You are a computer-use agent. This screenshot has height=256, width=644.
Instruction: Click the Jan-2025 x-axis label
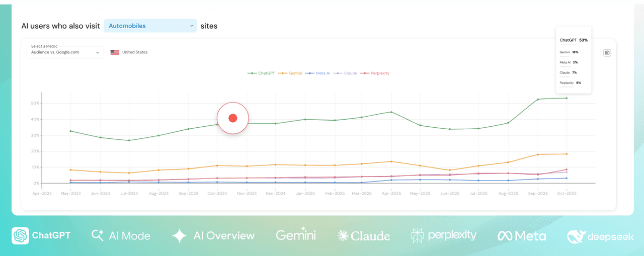[304, 193]
